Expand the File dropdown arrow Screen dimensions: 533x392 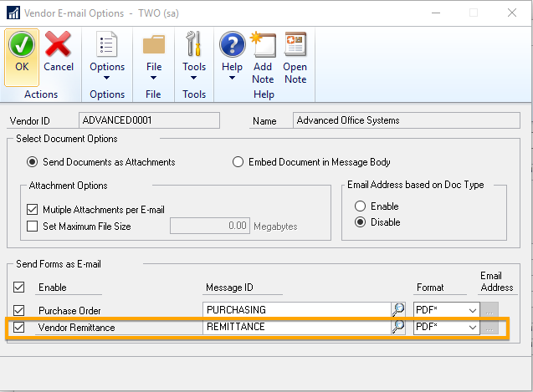coord(154,78)
